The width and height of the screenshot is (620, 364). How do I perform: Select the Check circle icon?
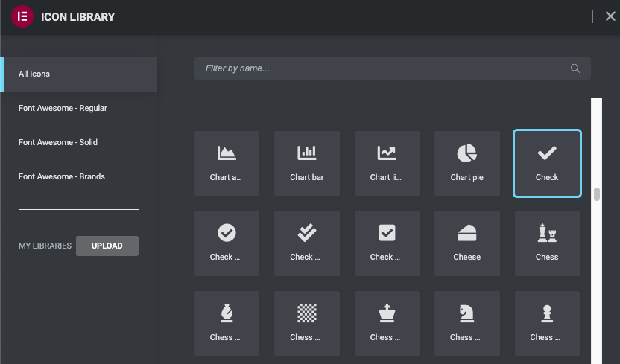click(x=227, y=243)
